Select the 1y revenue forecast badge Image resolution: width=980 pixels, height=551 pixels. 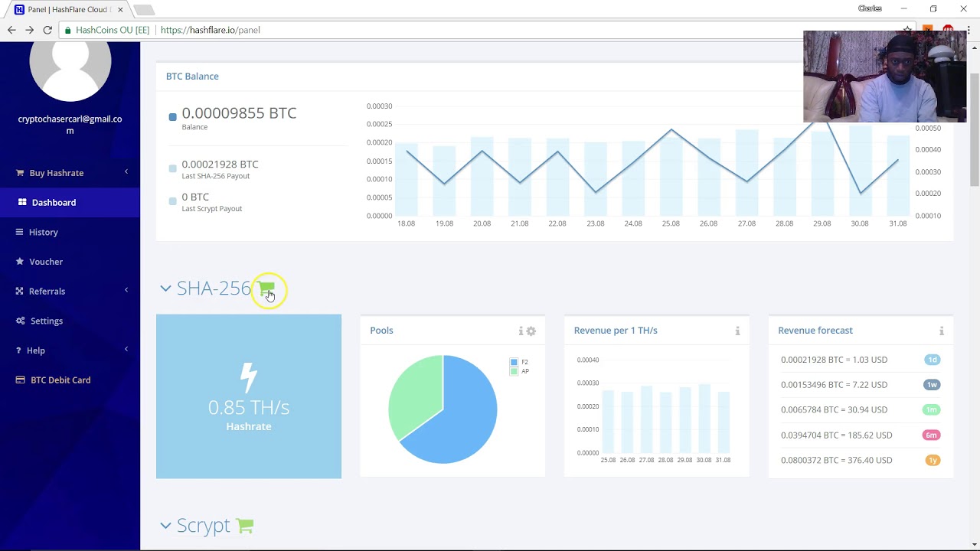tap(933, 461)
